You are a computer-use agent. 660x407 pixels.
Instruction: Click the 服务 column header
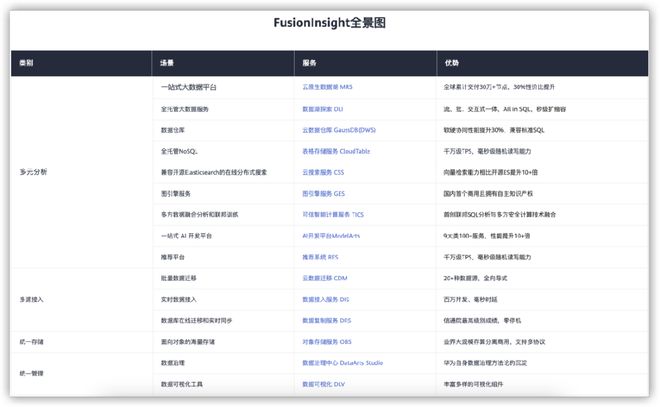click(309, 63)
